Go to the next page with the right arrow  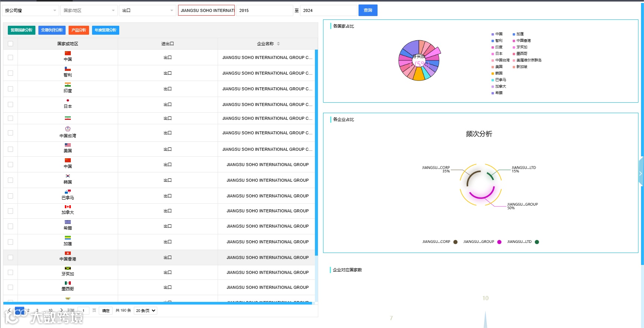(x=61, y=310)
